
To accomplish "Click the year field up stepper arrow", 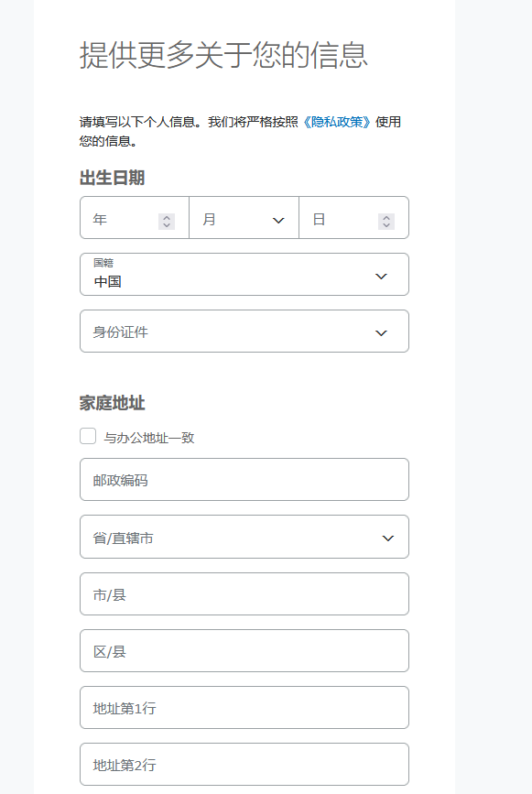I will tap(167, 214).
